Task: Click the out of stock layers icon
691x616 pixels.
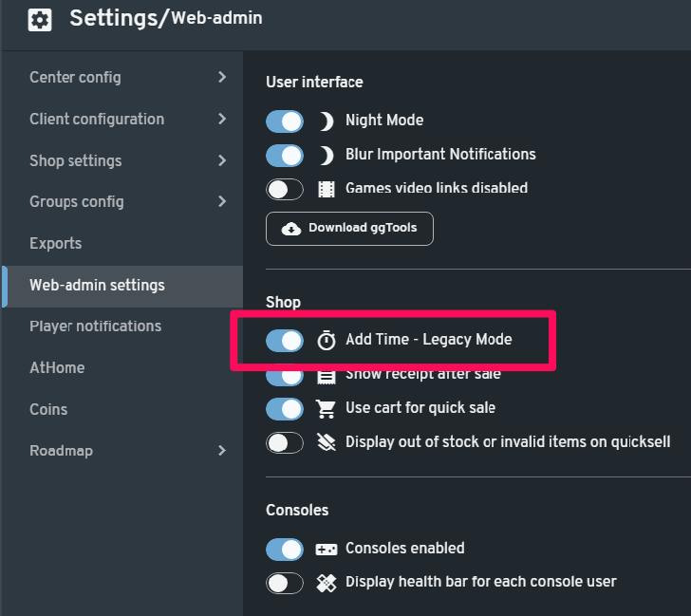Action: click(x=327, y=442)
